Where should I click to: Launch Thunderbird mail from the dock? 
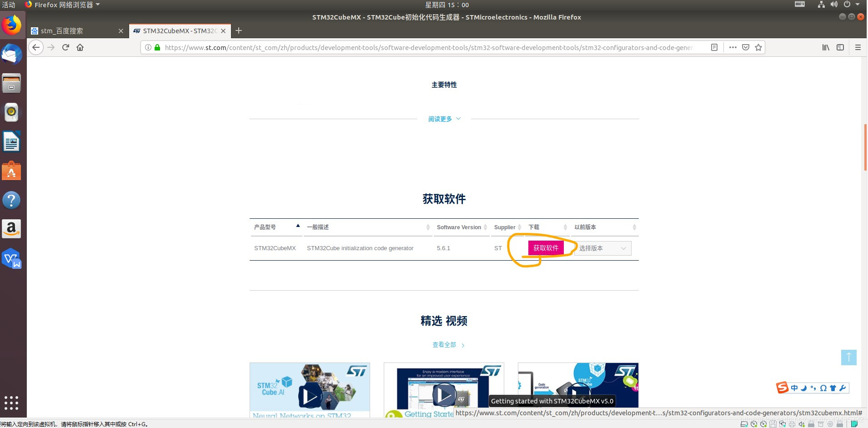coord(11,55)
